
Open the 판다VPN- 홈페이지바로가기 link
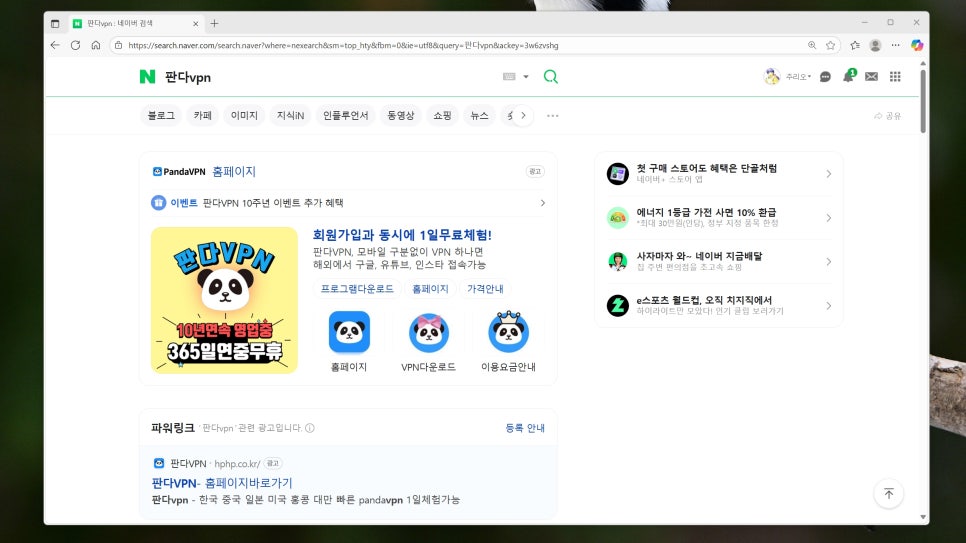pyautogui.click(x=222, y=483)
